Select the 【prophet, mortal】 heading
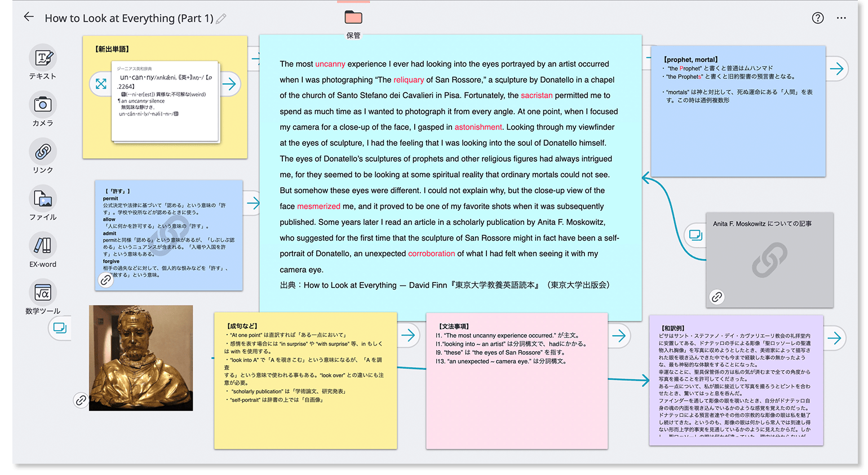 [x=691, y=59]
